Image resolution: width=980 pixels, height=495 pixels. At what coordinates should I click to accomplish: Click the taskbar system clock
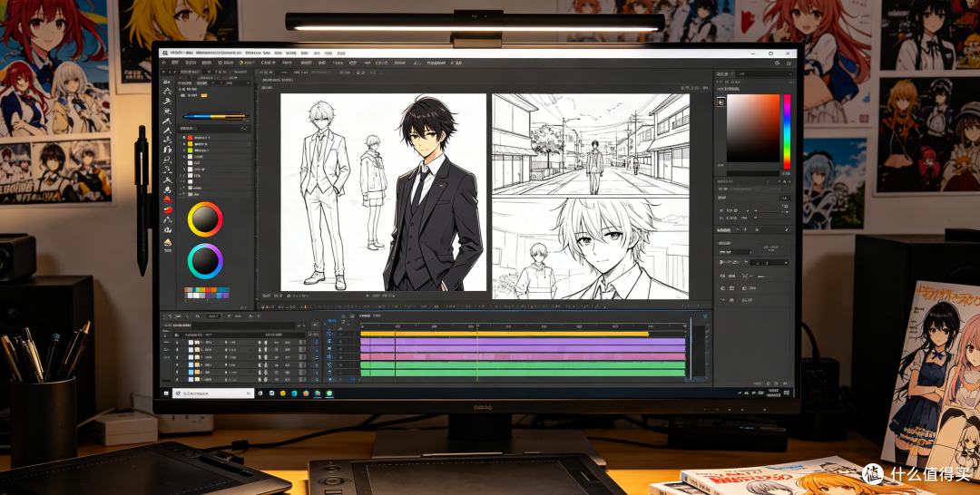pyautogui.click(x=774, y=393)
